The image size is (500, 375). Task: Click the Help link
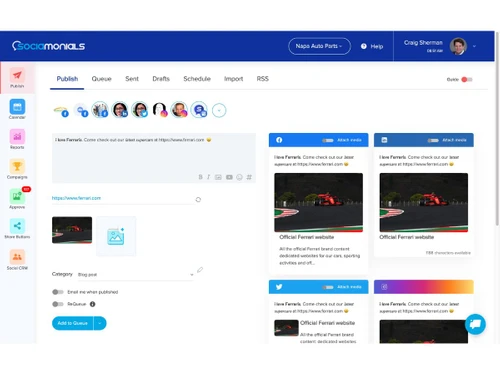[377, 46]
